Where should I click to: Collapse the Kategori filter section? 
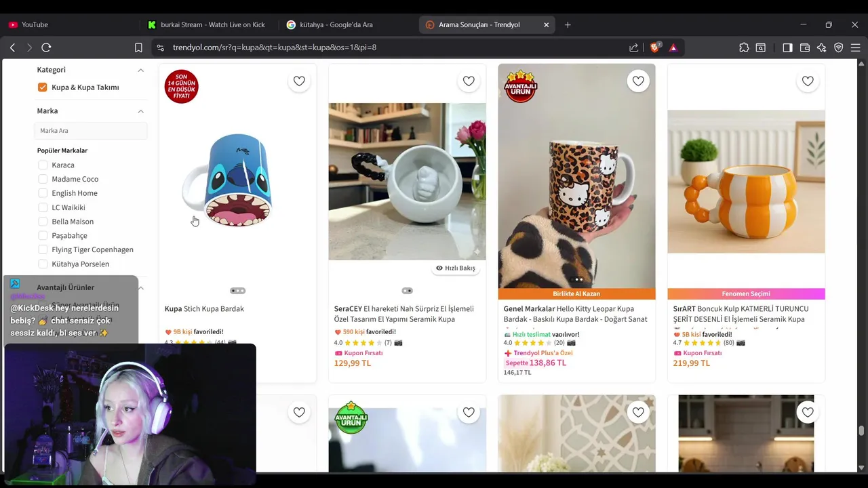(140, 70)
